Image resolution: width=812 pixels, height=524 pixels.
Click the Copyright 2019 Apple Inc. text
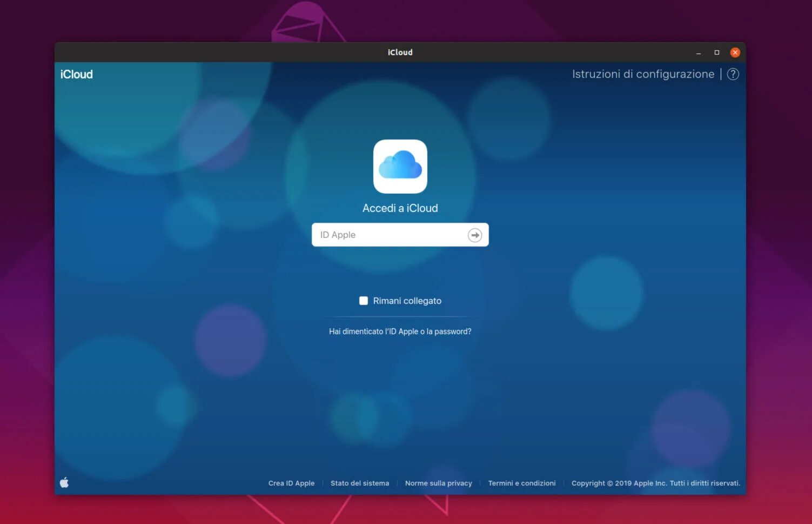pos(656,483)
